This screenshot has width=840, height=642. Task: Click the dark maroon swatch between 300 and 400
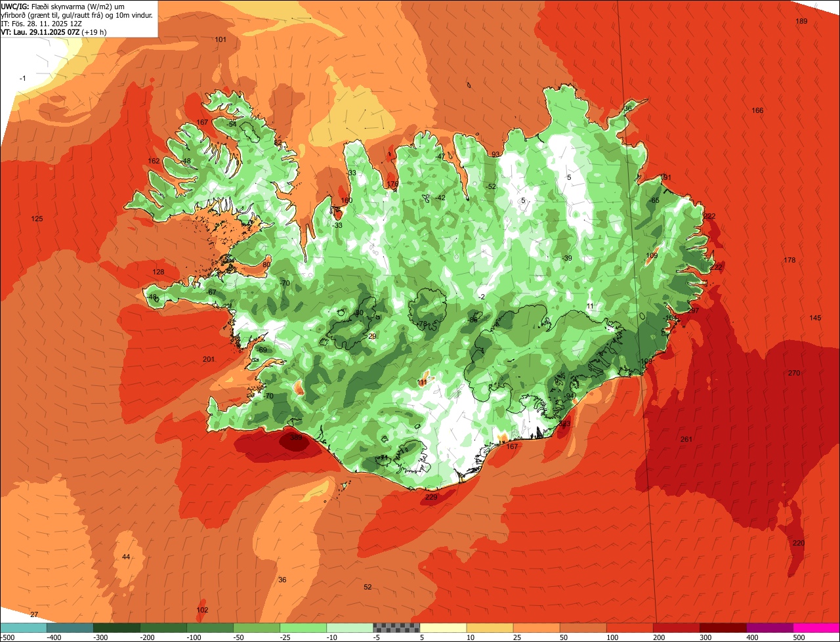[723, 628]
